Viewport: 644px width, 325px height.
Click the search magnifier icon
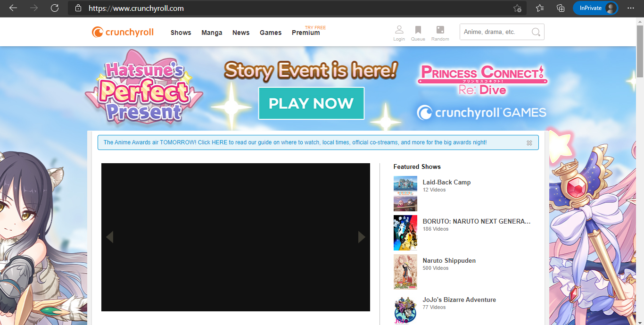point(536,32)
